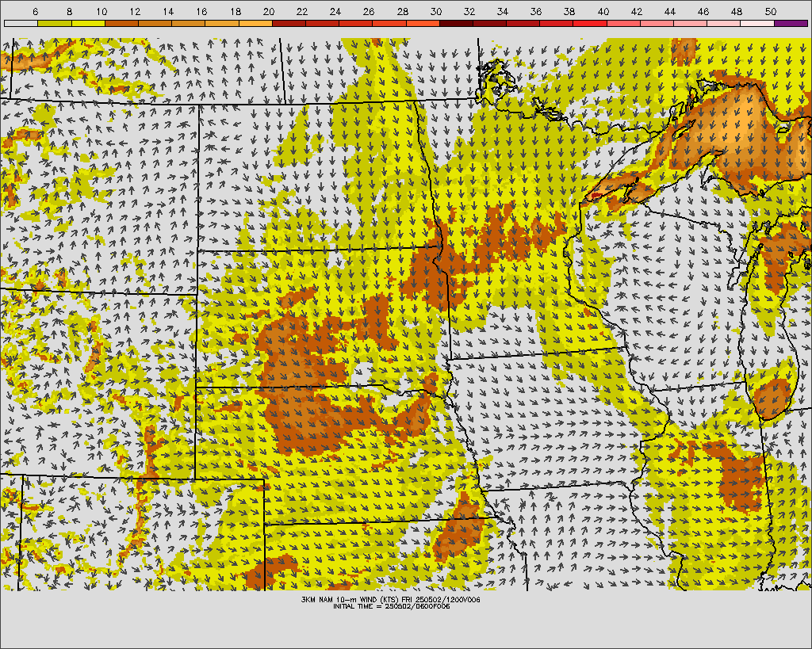Select the legend label "18"
Viewport: 812px width, 649px height.
click(236, 11)
